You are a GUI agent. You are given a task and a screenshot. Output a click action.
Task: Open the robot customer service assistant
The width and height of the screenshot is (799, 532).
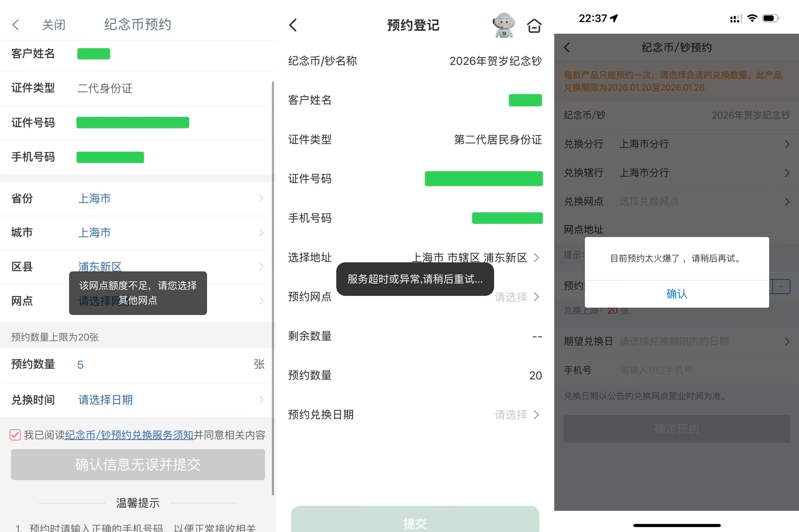[504, 25]
